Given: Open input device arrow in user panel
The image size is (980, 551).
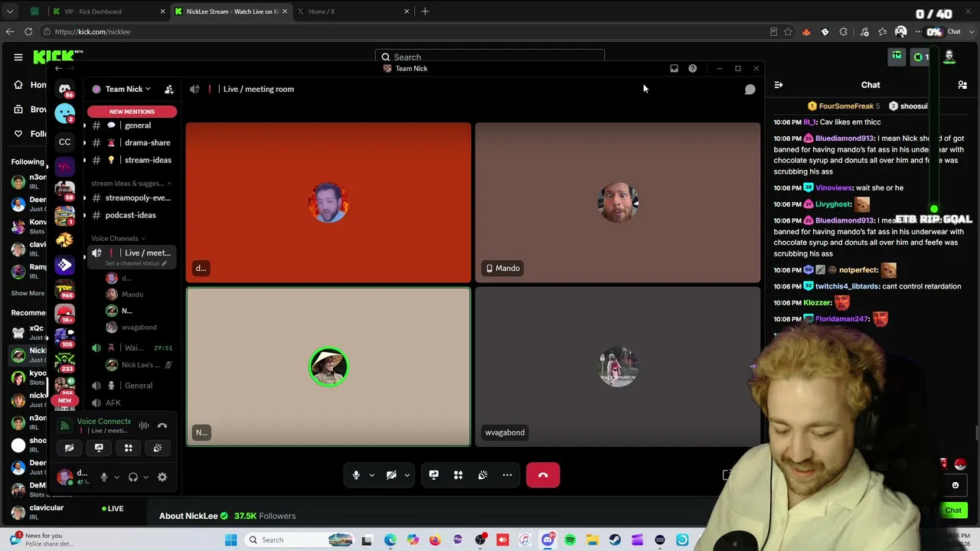Looking at the screenshot, I should point(116,477).
